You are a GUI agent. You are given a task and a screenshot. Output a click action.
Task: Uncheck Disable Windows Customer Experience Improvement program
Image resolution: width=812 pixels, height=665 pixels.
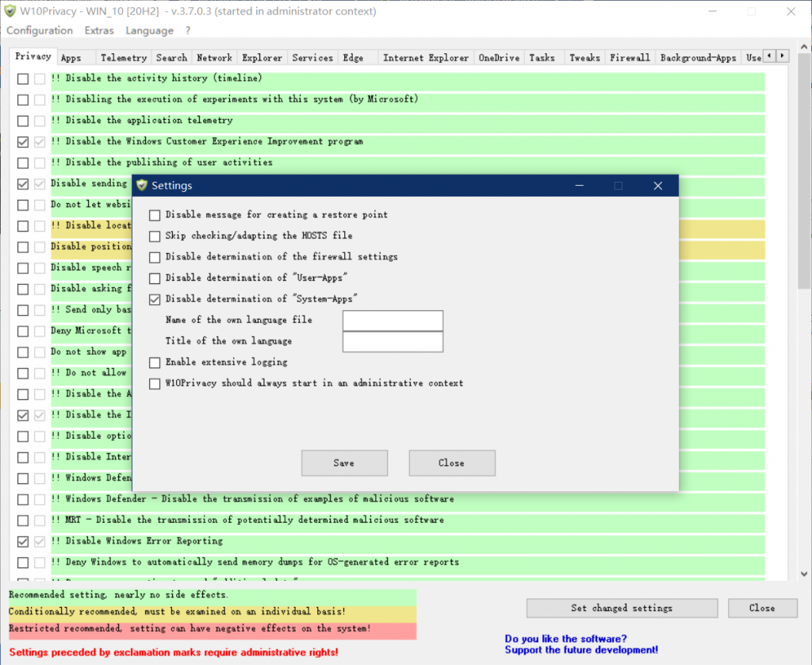(23, 142)
